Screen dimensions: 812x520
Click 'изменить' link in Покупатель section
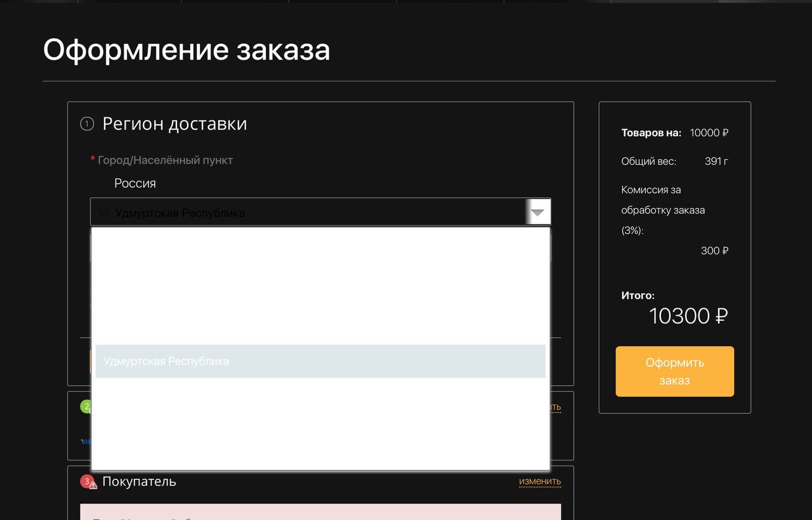540,481
